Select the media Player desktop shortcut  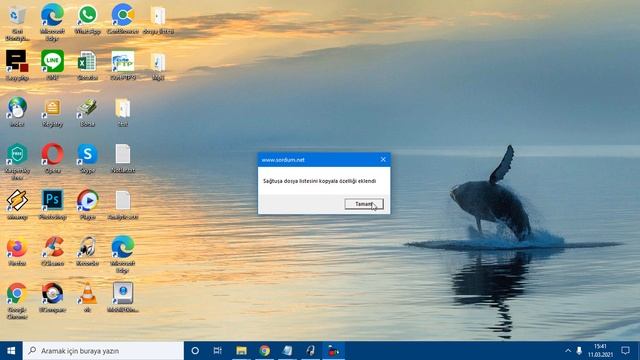click(x=87, y=205)
